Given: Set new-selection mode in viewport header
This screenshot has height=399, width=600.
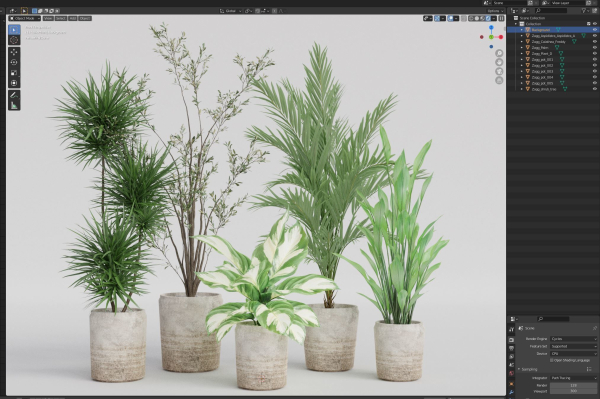Looking at the screenshot, I should pyautogui.click(x=34, y=11).
